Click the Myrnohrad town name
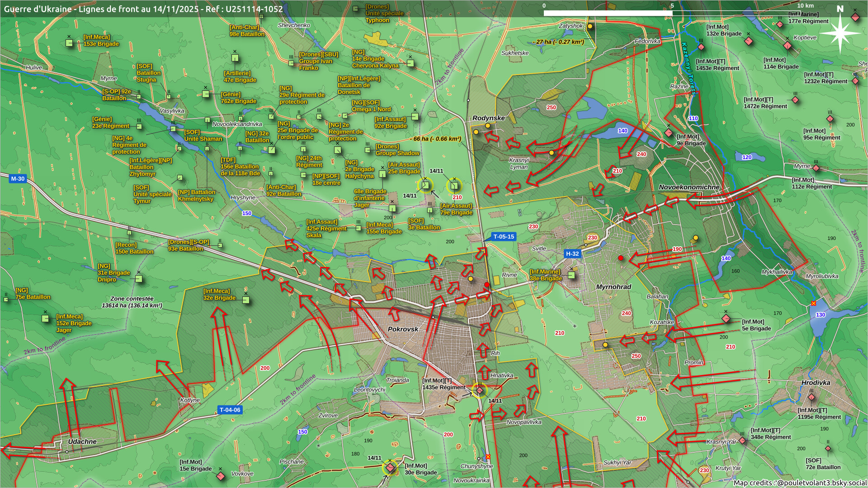 (x=613, y=287)
